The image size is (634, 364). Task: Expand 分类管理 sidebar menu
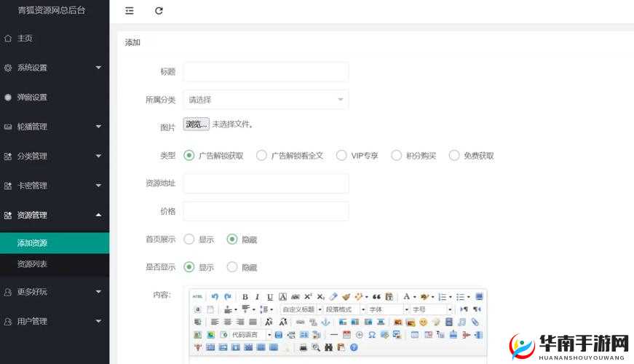[x=55, y=156]
